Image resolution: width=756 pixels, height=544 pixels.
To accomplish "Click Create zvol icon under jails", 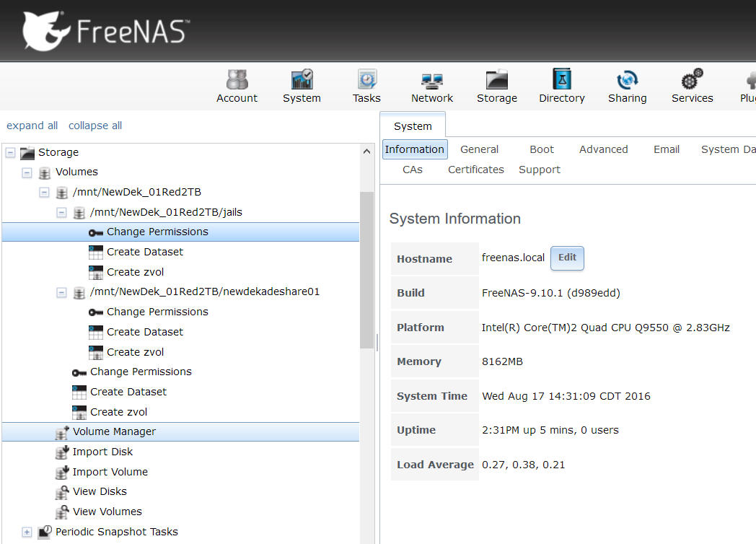I will pyautogui.click(x=96, y=273).
